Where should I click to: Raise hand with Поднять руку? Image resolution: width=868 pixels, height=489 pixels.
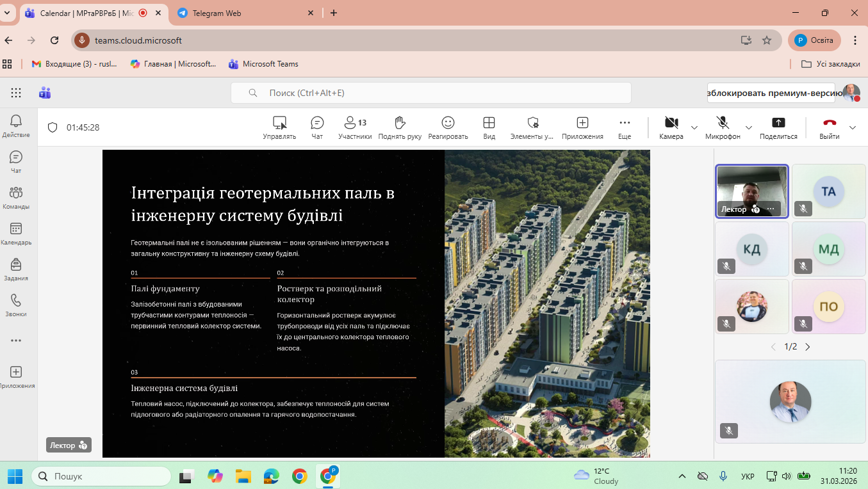400,127
